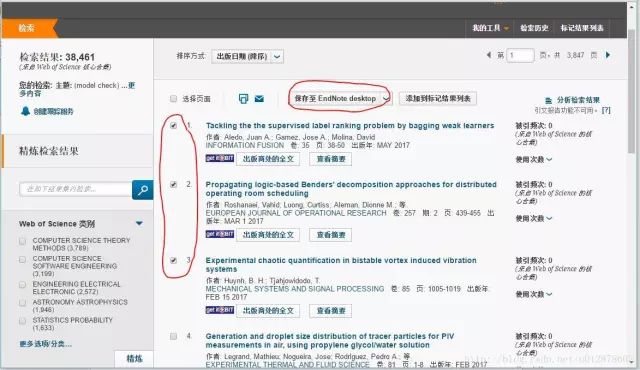The width and height of the screenshot is (640, 370).
Task: Tick the COMPUTER SCIENCE THEORY METHODS filter
Action: coord(22,241)
